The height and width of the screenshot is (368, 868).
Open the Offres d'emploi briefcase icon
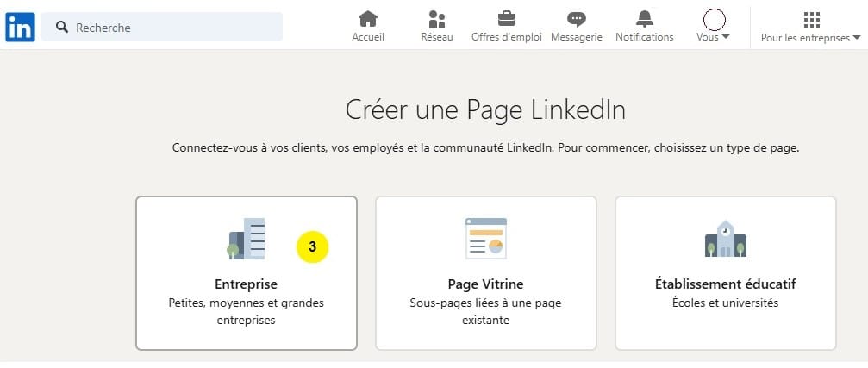507,19
